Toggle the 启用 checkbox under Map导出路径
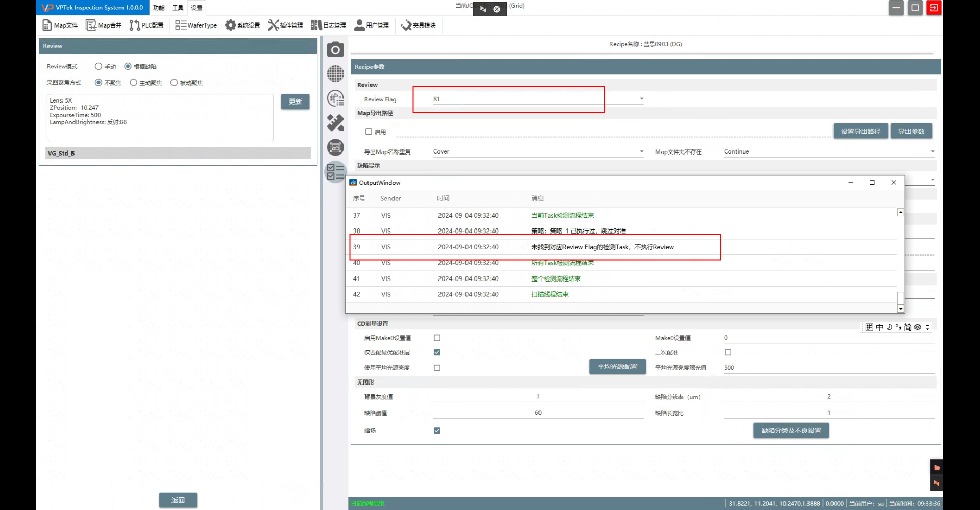This screenshot has height=510, width=980. 369,131
